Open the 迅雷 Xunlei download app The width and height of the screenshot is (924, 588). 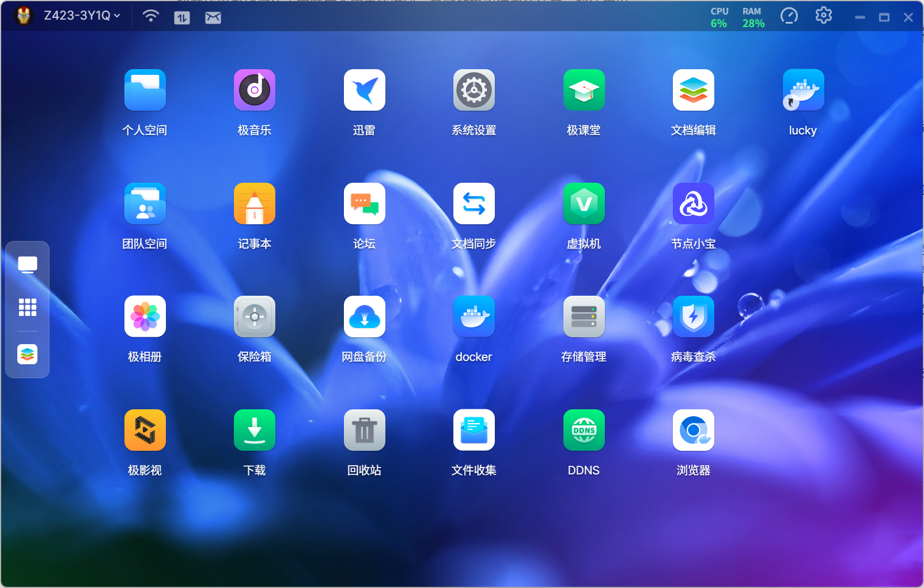click(365, 90)
